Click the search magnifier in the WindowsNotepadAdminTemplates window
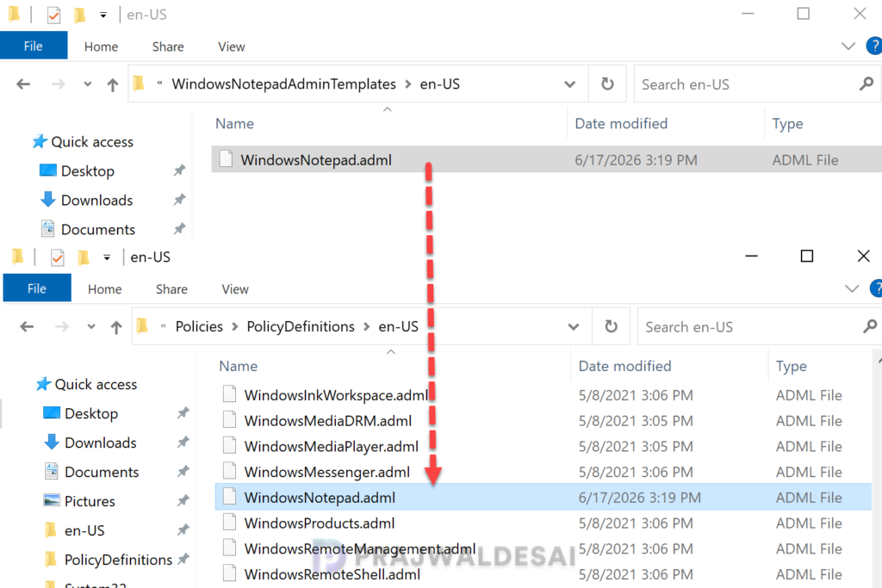This screenshot has height=588, width=882. click(x=866, y=84)
